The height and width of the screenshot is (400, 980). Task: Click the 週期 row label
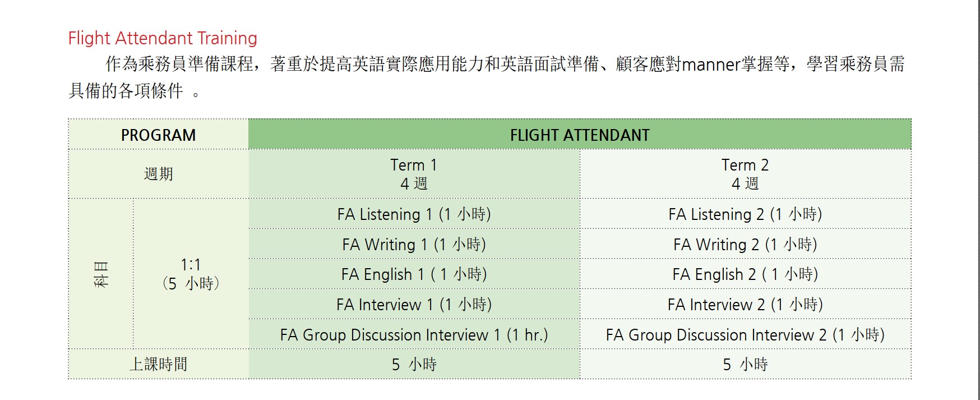point(158,174)
